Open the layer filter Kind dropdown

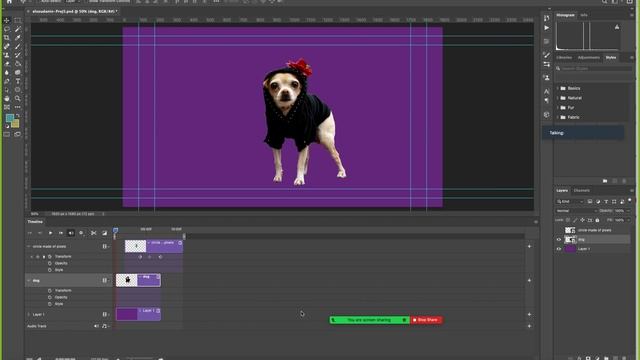click(x=570, y=202)
